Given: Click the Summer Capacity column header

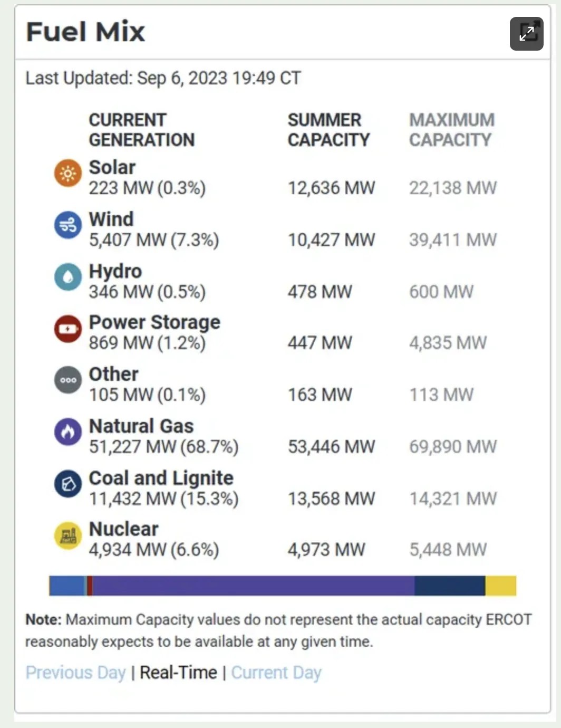Looking at the screenshot, I should (x=328, y=130).
